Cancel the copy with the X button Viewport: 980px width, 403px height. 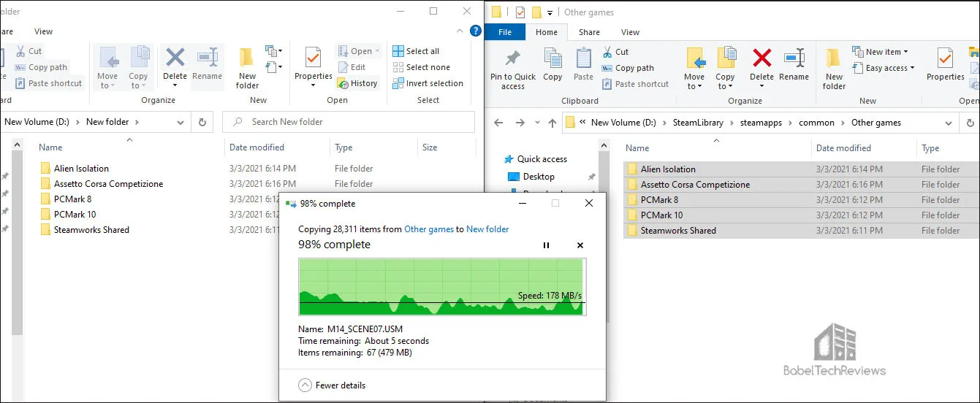click(580, 245)
